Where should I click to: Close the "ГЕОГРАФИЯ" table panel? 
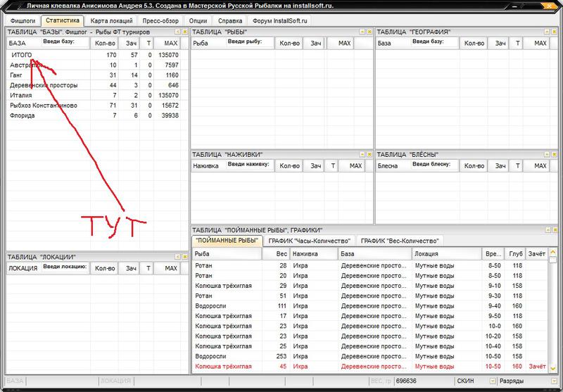coord(555,32)
